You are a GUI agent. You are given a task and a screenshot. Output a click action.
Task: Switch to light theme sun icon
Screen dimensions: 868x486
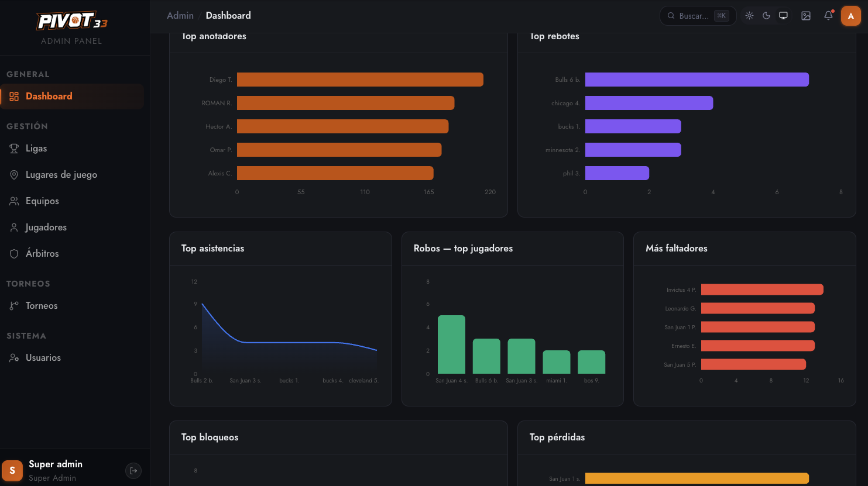point(749,16)
